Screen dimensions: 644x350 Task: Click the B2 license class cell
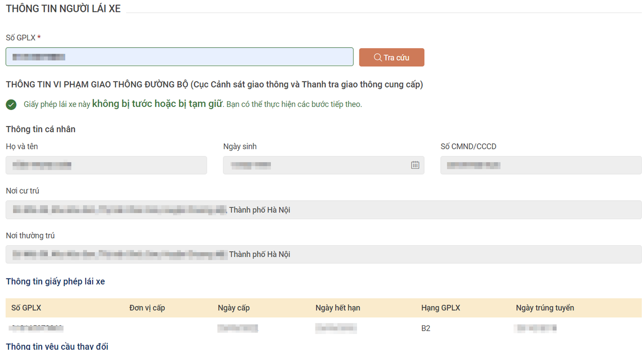point(426,328)
